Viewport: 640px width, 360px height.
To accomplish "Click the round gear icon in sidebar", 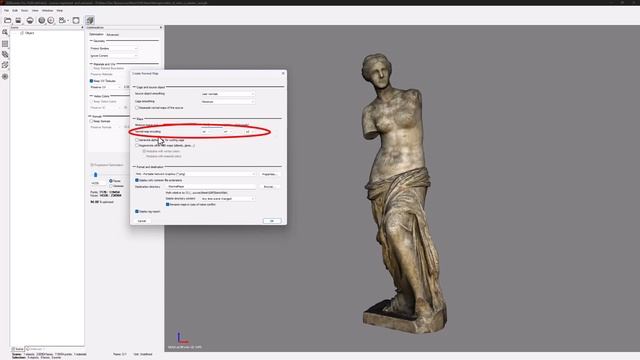I will tap(5, 76).
